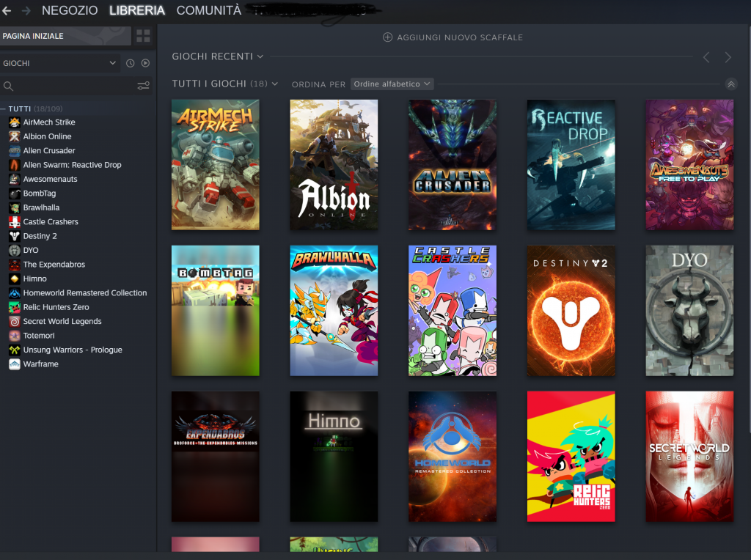Select Castle Crashers in the game list
Image resolution: width=751 pixels, height=560 pixels.
(51, 222)
